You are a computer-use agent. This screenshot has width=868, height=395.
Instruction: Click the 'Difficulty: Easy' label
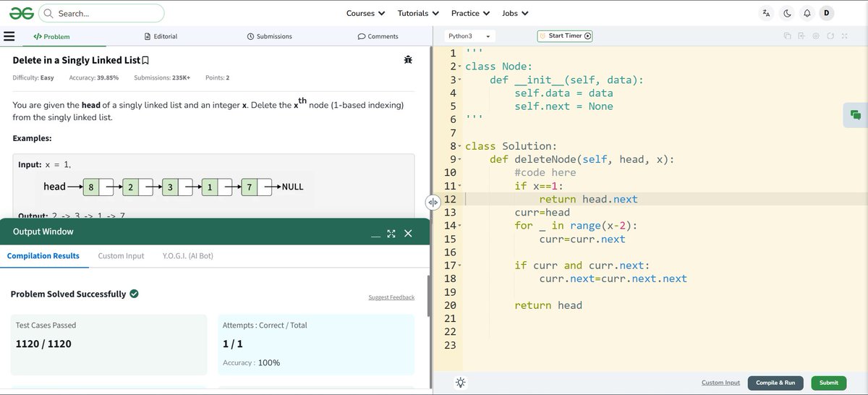(33, 77)
